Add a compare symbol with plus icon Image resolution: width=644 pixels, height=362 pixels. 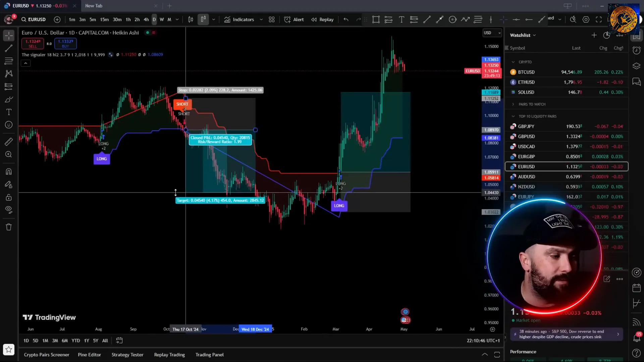pos(57,19)
